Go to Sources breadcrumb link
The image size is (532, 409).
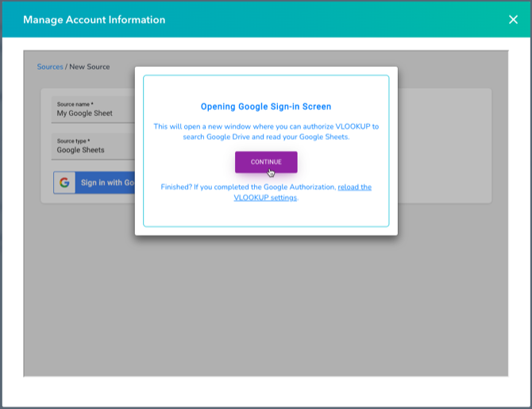[50, 67]
